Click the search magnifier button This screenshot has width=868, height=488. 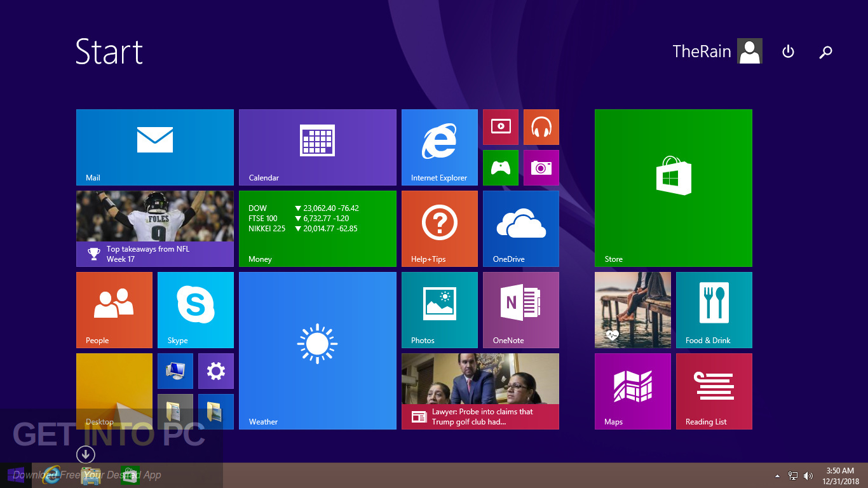825,51
